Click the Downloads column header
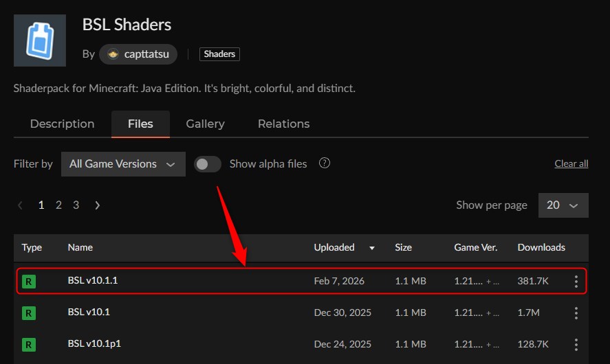The width and height of the screenshot is (610, 364). click(541, 247)
